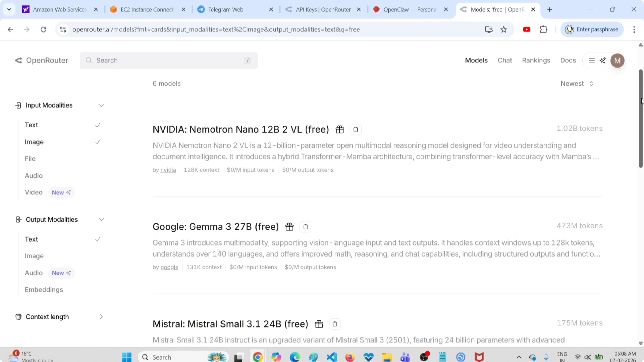Click the gift icon beside Gemma 3 27B
Image resolution: width=644 pixels, height=362 pixels.
289,227
